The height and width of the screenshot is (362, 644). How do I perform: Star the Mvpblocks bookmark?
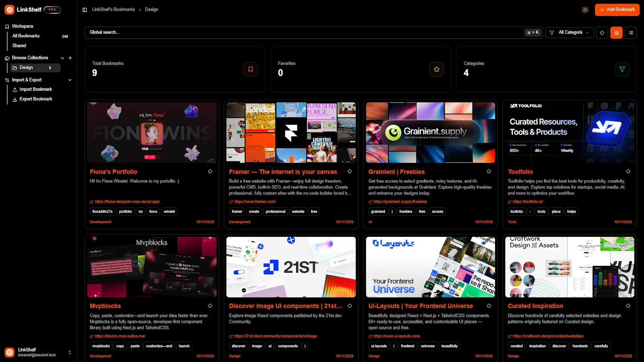210,306
